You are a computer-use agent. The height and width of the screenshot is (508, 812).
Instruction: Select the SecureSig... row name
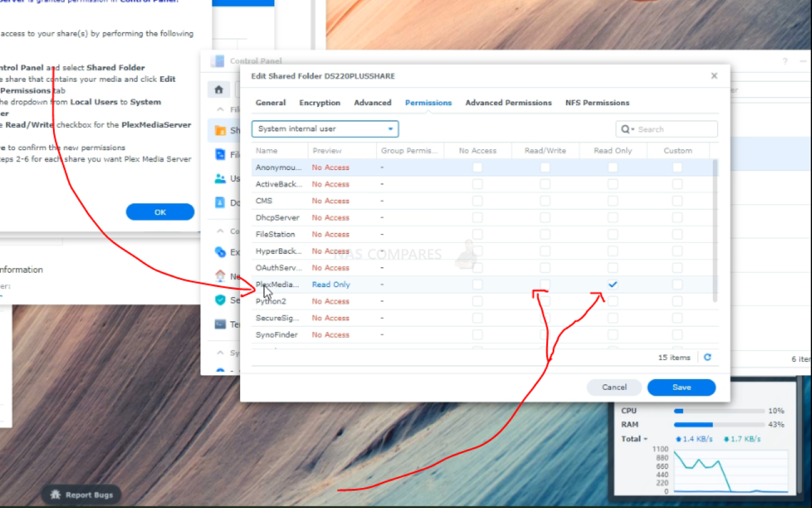pos(276,318)
